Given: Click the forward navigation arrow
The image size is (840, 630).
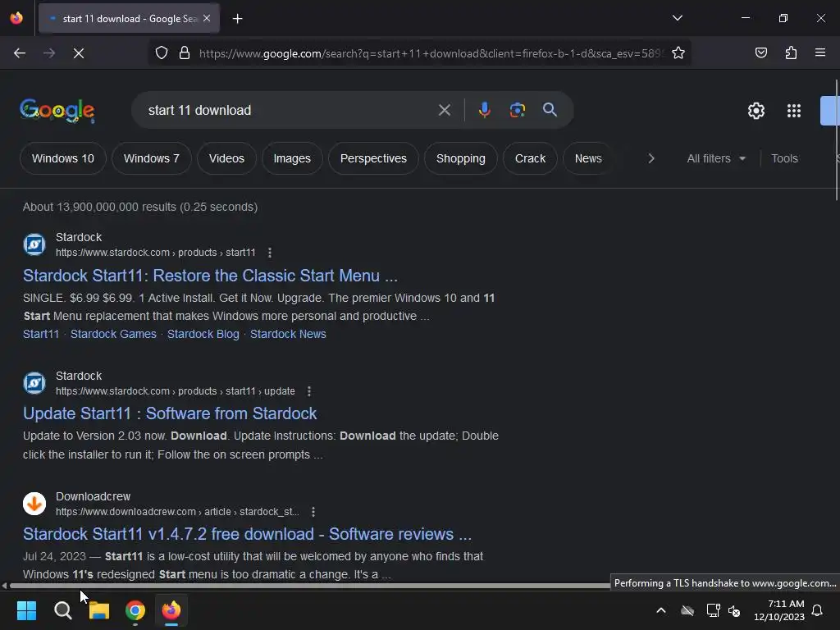Looking at the screenshot, I should [49, 53].
